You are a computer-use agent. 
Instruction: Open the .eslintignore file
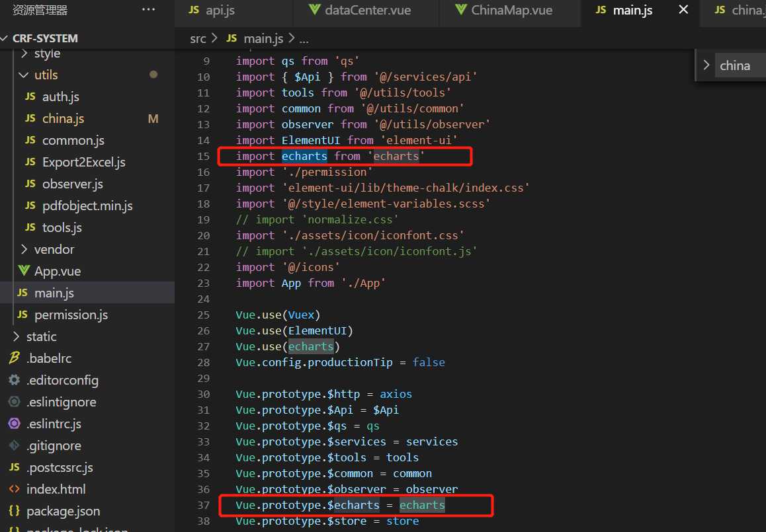[x=61, y=402]
